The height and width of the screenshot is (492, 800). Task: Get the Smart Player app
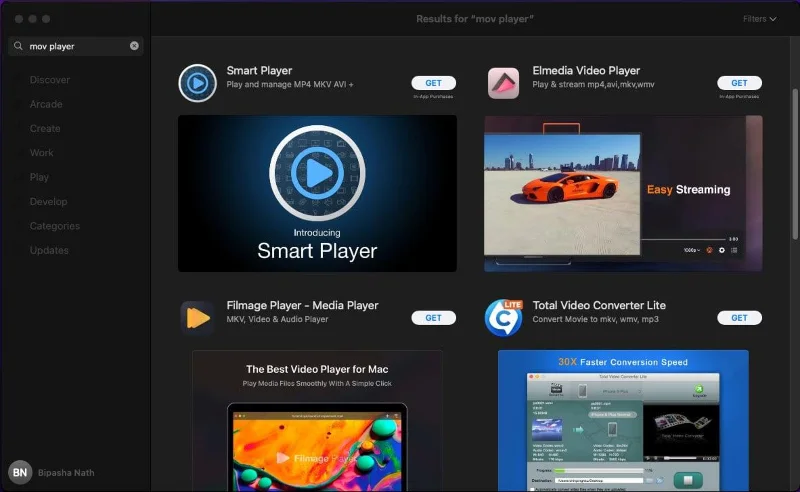click(434, 83)
